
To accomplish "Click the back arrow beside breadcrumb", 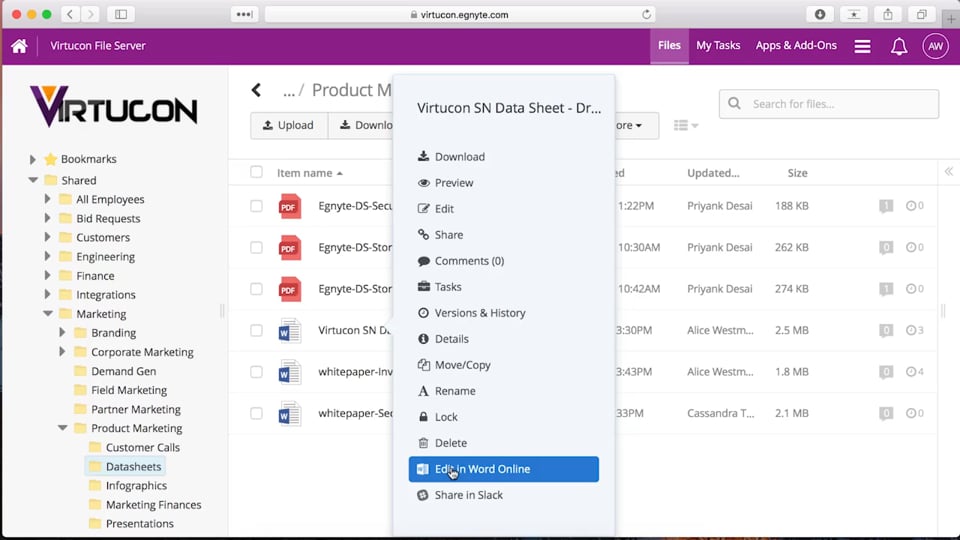I will 257,90.
